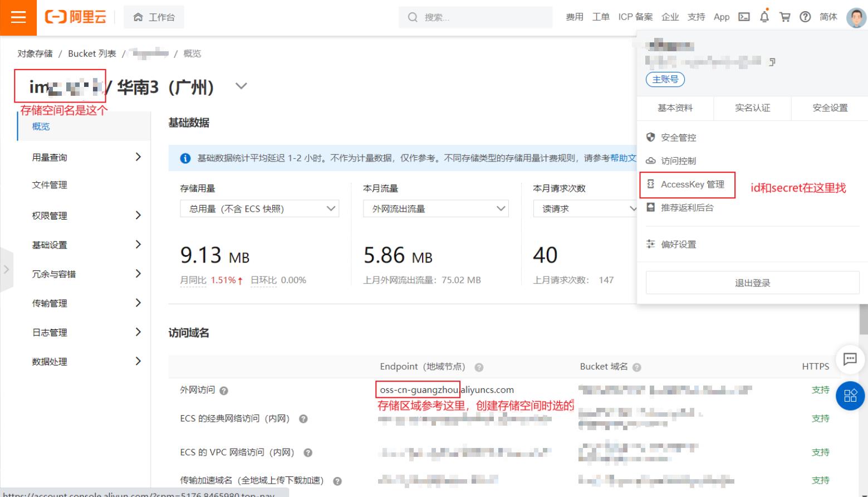This screenshot has width=868, height=497.
Task: Click the 日环比 label
Action: point(264,280)
